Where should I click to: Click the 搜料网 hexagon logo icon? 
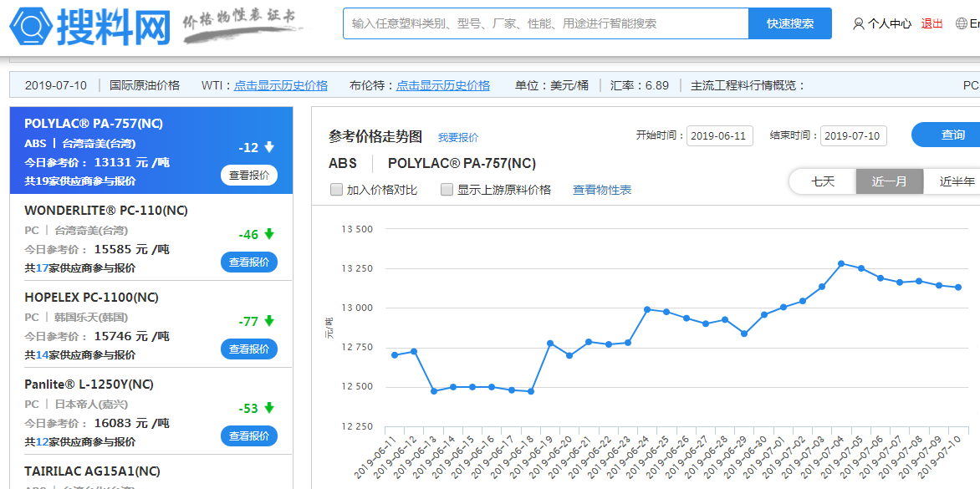pos(31,26)
